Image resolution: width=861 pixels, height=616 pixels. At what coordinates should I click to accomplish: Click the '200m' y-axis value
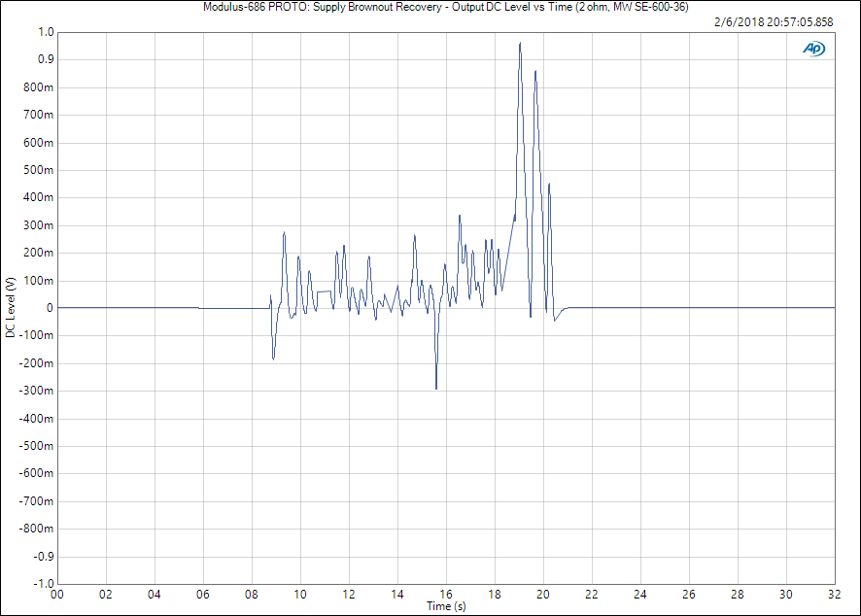tap(39, 253)
